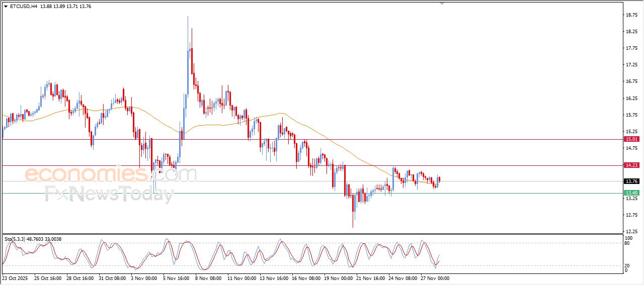The width and height of the screenshot is (644, 285).
Task: Select the red horizontal line at 14.23
Action: 252,165
